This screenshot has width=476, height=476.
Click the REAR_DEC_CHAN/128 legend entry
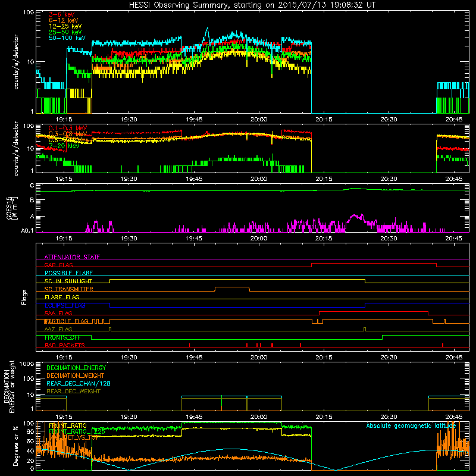pyautogui.click(x=79, y=384)
